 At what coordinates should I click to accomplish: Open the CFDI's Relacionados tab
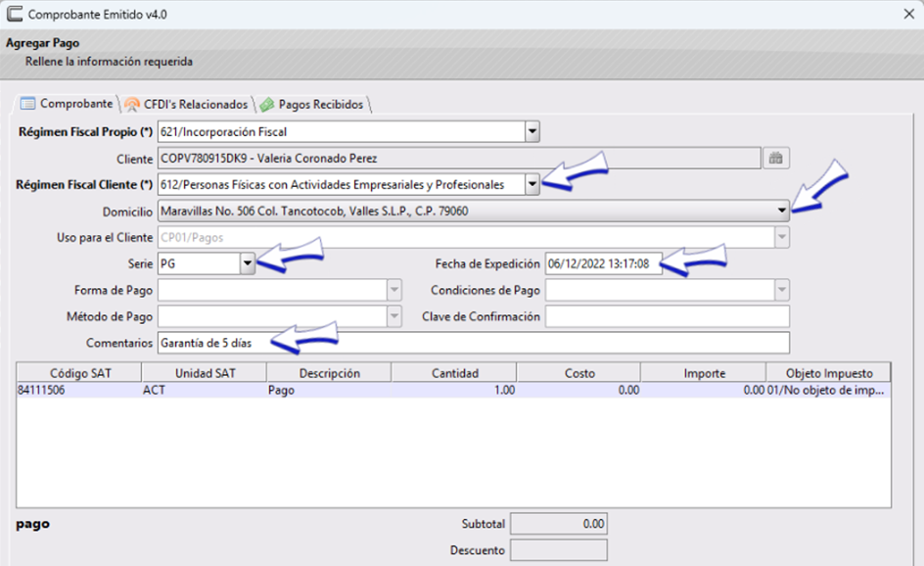pos(186,105)
